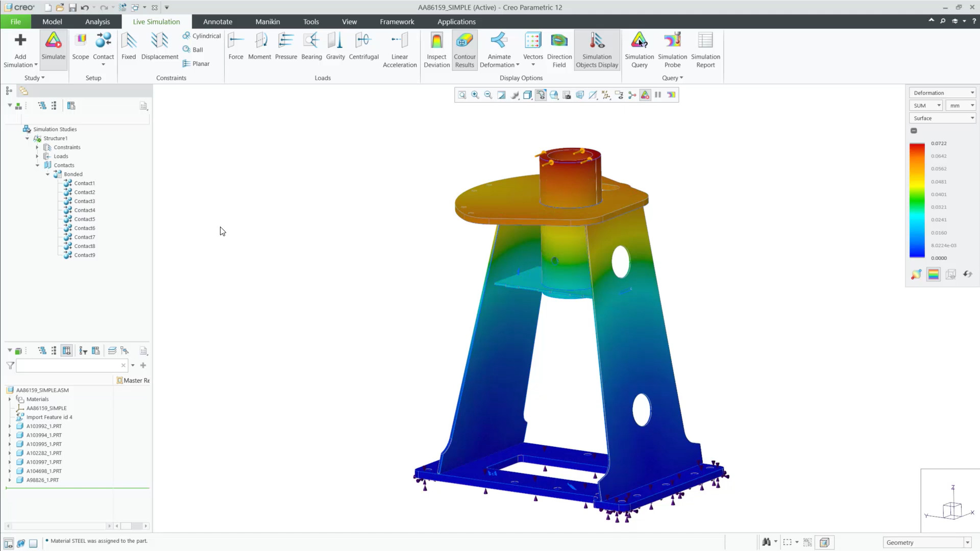980x551 pixels.
Task: Select the Ball constraint
Action: tap(193, 49)
